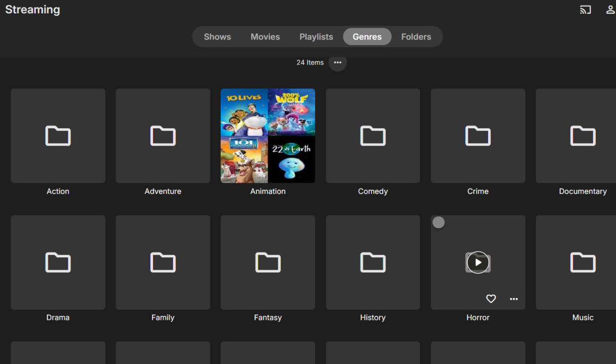Open the Playlists tab
This screenshot has height=364, width=616.
point(316,37)
